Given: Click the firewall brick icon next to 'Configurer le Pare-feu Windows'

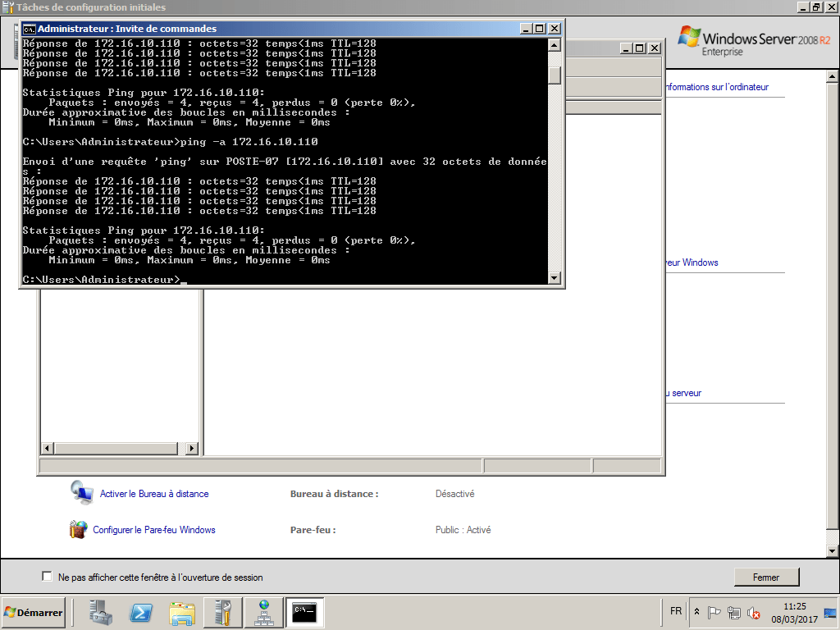Looking at the screenshot, I should point(78,529).
